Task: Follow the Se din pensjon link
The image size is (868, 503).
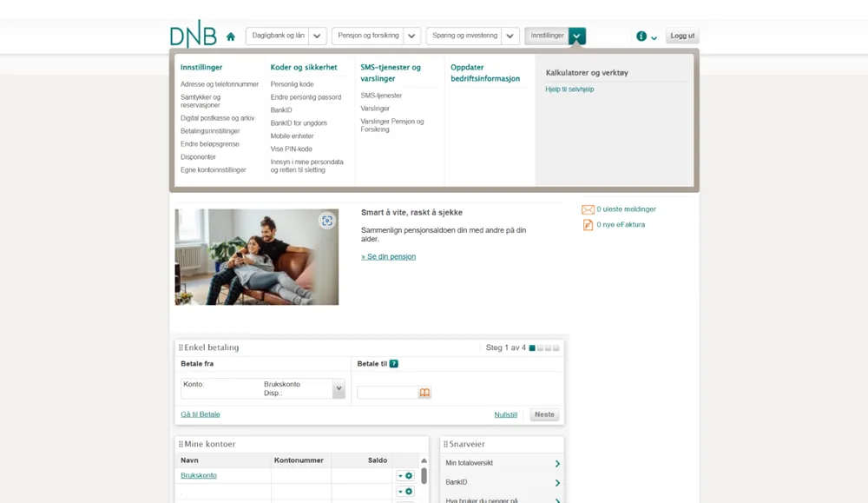Action: (389, 257)
